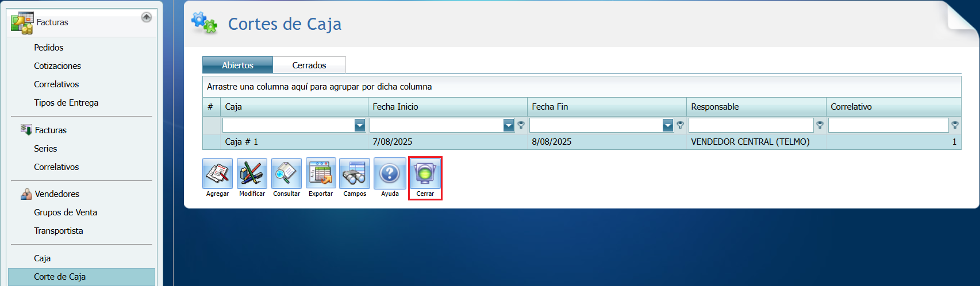Open Pedidos in the sidebar
This screenshot has width=980, height=286.
tap(49, 48)
